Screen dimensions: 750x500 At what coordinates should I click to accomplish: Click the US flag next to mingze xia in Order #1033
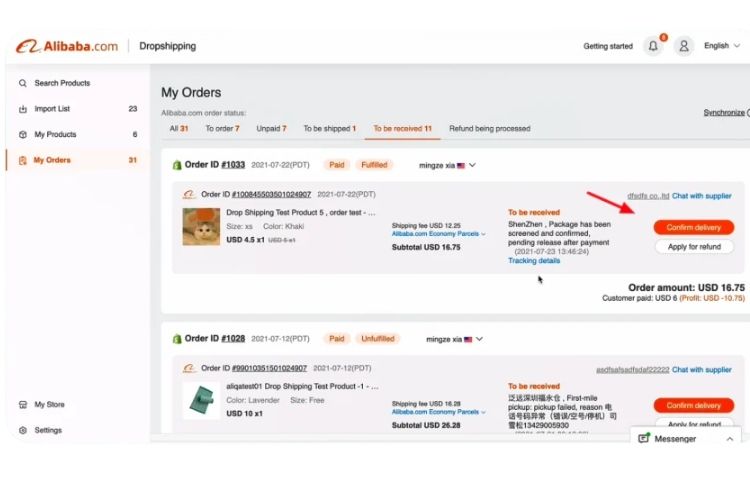pos(461,166)
